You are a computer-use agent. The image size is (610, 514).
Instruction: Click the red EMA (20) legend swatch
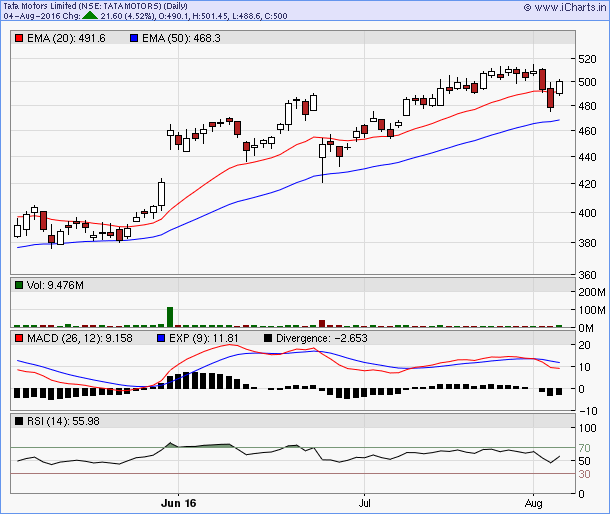19,38
